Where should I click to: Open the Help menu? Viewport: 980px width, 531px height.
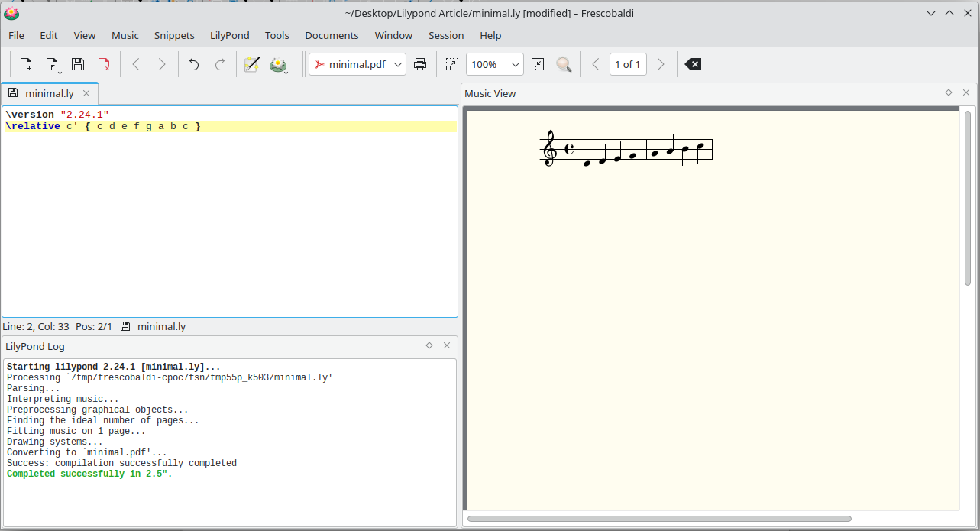coord(490,35)
